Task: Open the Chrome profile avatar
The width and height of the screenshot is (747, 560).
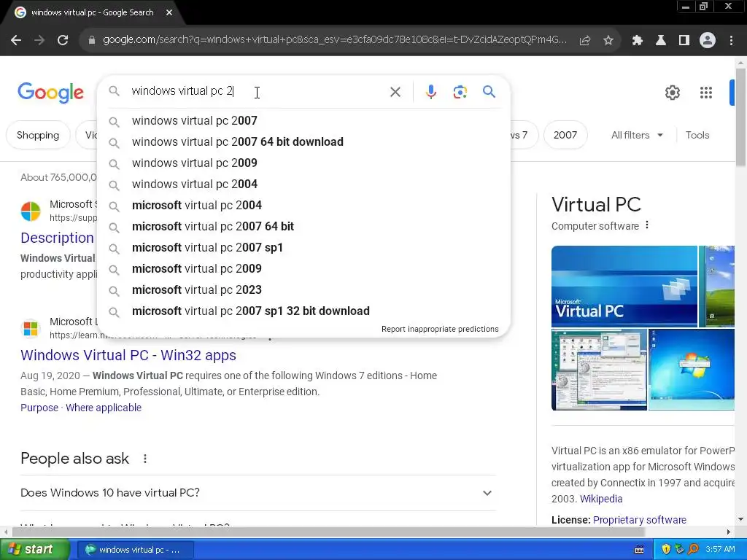Action: tap(708, 41)
